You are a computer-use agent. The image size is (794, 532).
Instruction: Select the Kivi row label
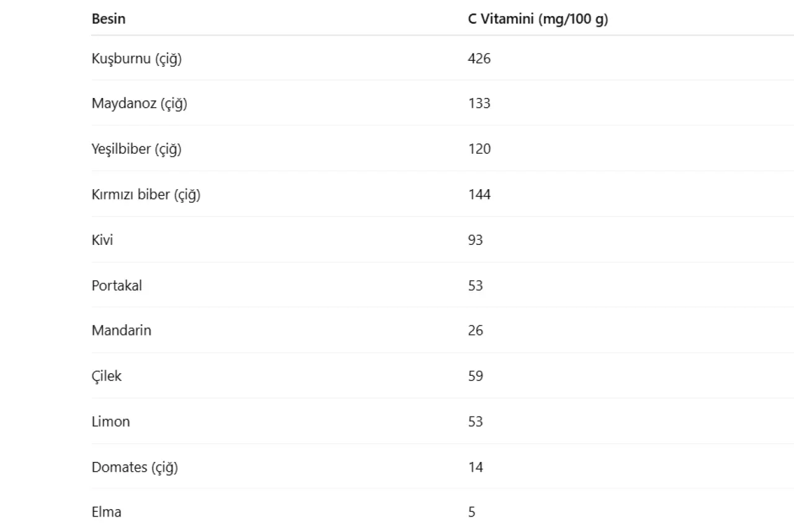coord(102,240)
